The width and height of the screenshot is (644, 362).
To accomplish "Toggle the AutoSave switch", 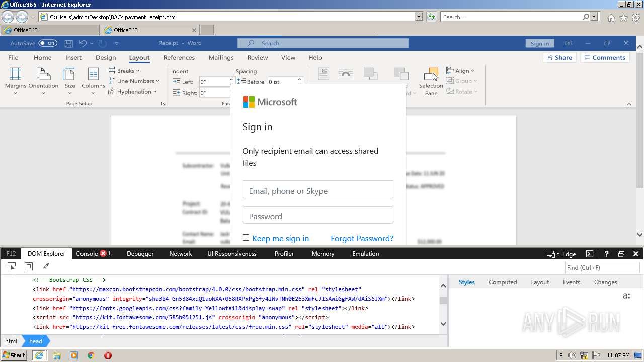I will [x=48, y=43].
